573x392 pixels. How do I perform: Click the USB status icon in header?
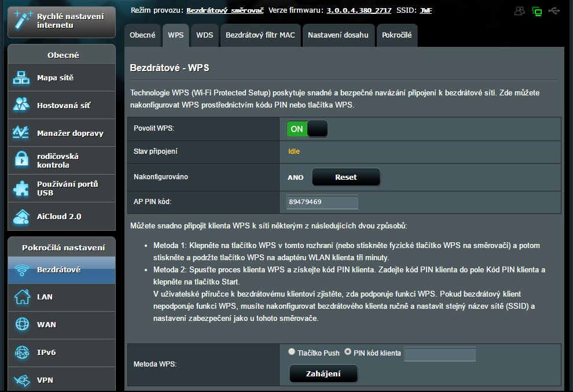[x=554, y=11]
